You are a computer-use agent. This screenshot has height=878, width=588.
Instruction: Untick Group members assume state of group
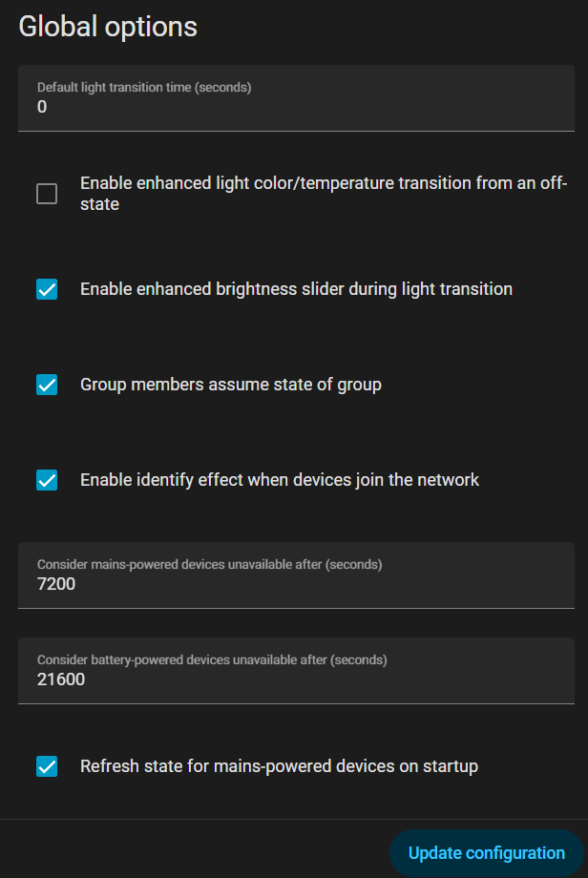coord(47,385)
